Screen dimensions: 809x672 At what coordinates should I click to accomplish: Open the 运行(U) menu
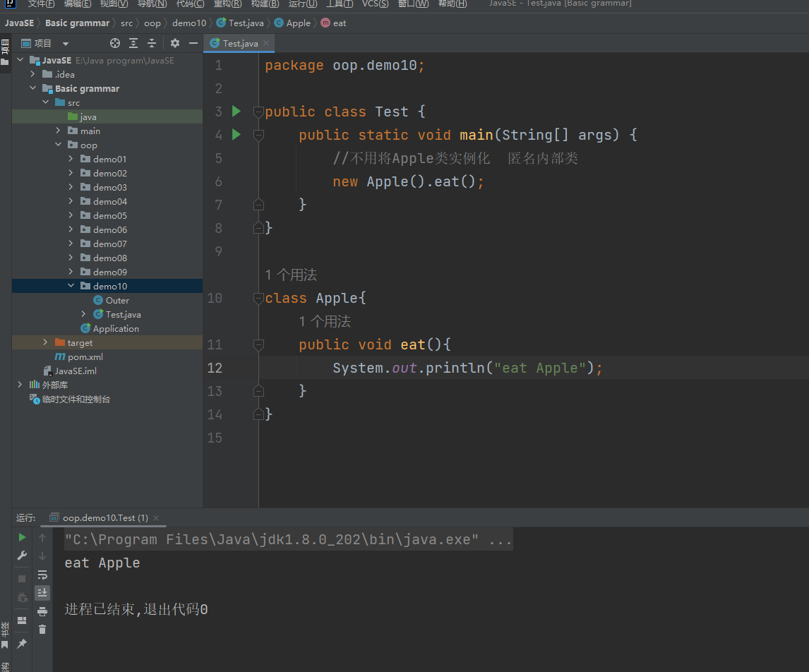click(x=303, y=4)
